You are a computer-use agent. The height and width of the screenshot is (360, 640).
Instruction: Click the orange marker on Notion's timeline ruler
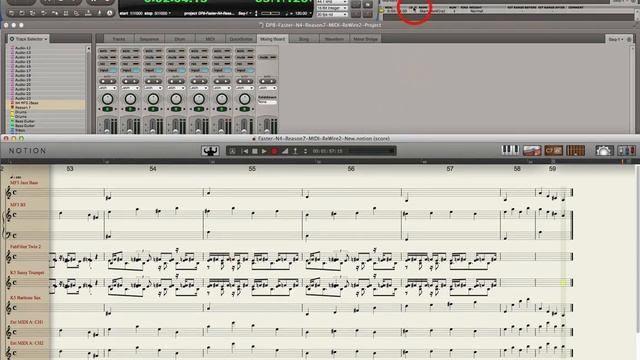622,162
